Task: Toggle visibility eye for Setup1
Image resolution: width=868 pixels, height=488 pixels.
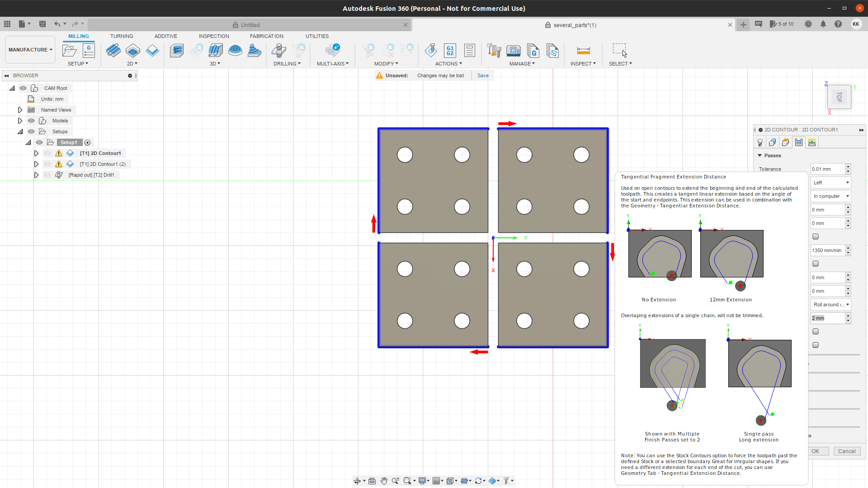Action: click(39, 142)
